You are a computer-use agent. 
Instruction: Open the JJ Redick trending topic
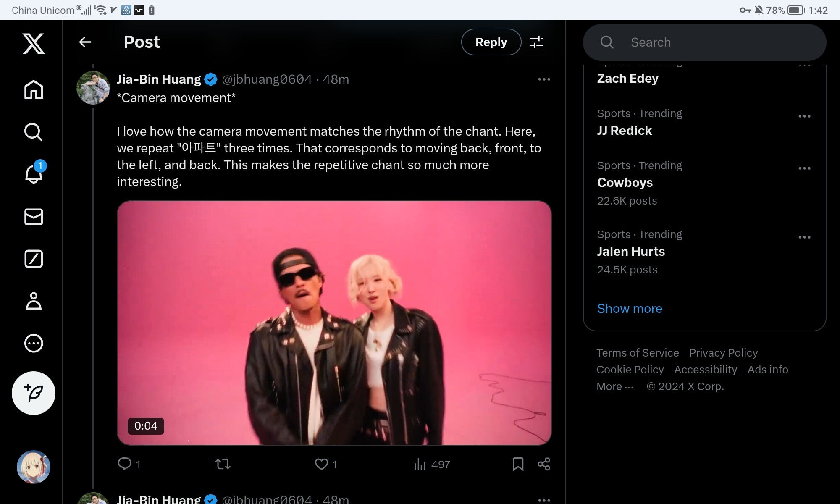tap(625, 131)
